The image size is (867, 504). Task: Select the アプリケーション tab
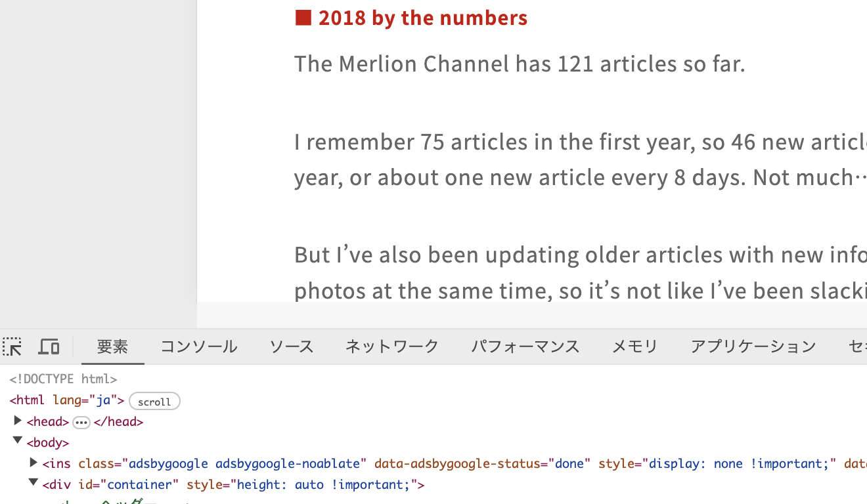point(753,346)
